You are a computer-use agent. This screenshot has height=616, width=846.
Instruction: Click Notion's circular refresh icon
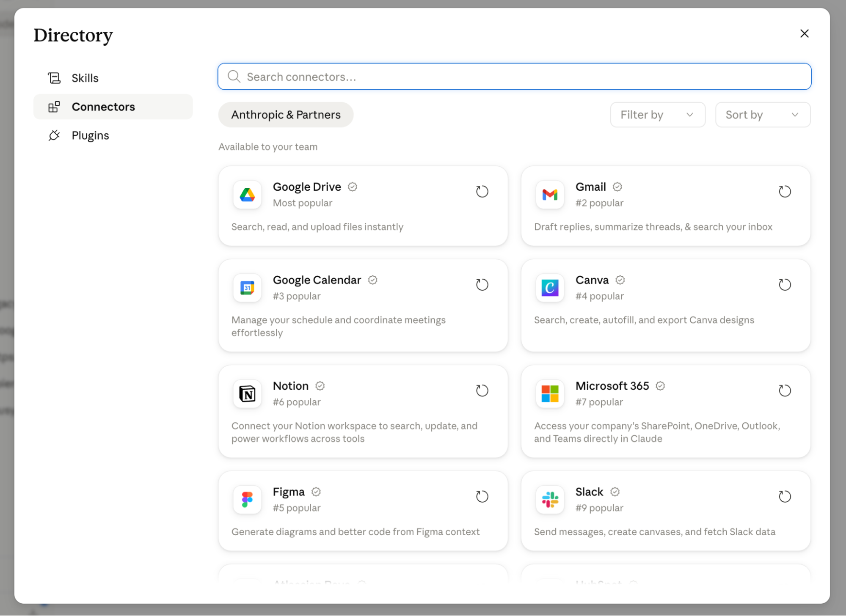482,390
